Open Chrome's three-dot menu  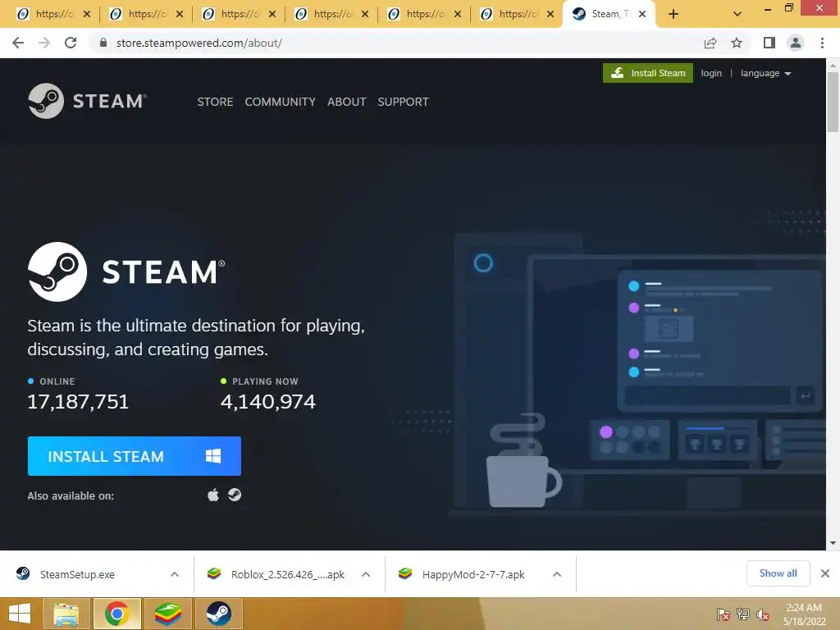[822, 43]
